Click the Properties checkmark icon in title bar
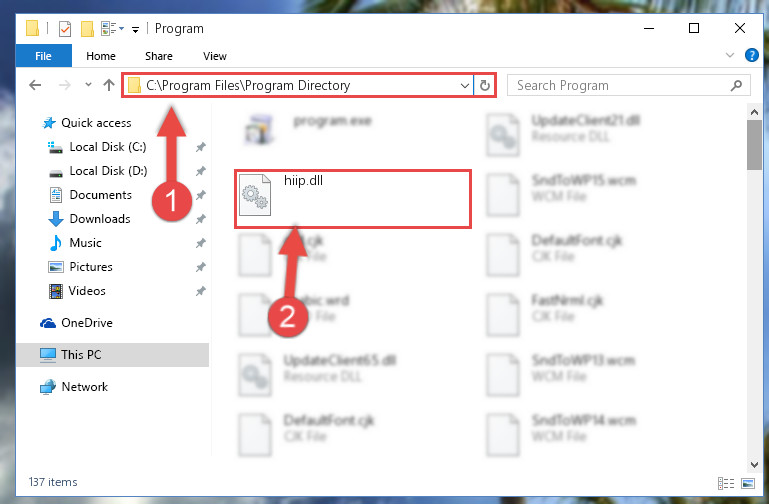The image size is (769, 504). 64,29
